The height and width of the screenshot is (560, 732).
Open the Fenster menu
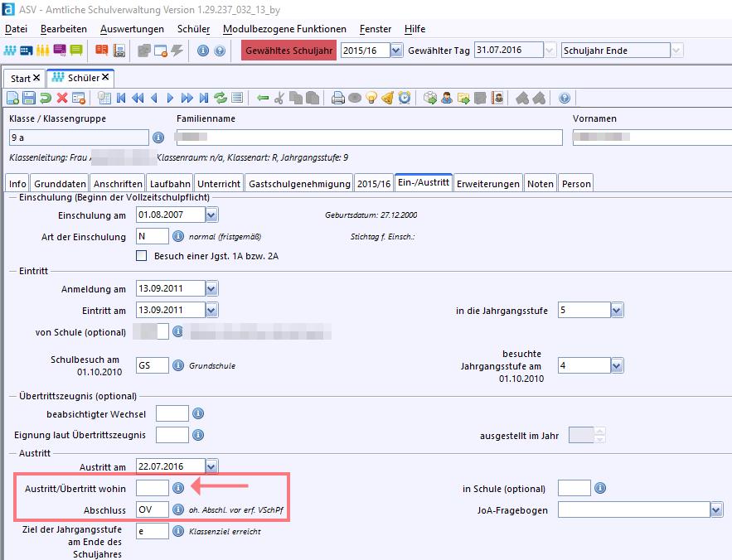click(376, 29)
